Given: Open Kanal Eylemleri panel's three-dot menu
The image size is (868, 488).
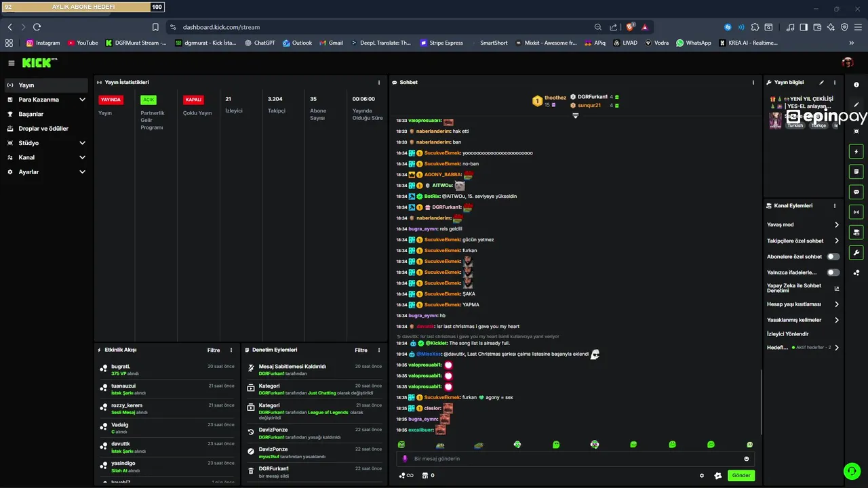Looking at the screenshot, I should (835, 206).
